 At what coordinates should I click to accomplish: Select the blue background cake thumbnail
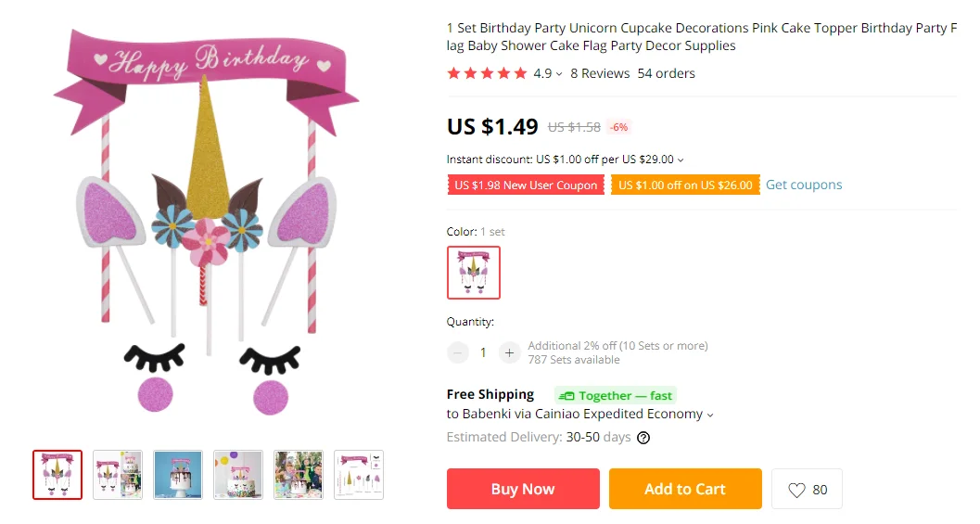(x=178, y=475)
